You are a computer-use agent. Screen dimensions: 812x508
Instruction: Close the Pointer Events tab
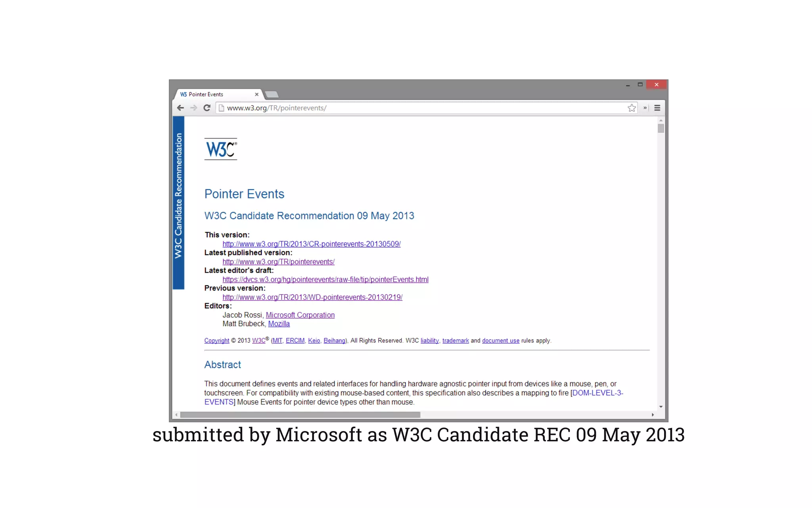click(x=257, y=94)
